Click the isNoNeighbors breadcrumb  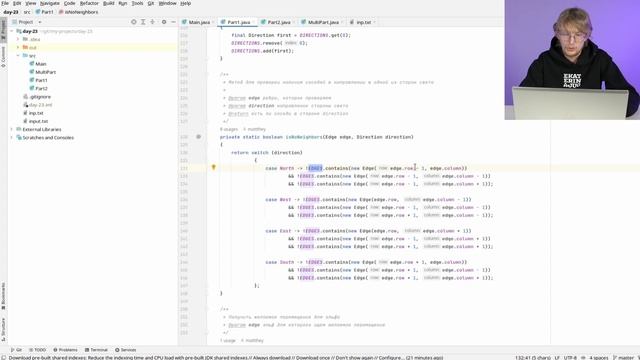click(78, 12)
